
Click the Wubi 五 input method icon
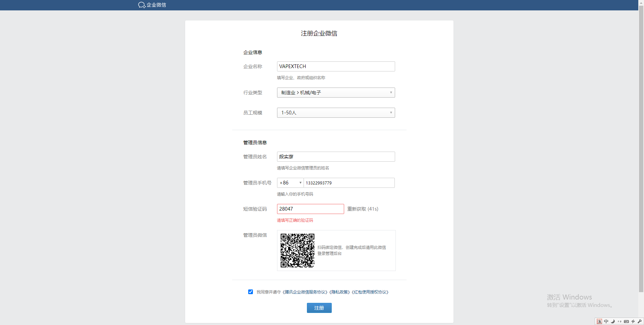point(599,321)
